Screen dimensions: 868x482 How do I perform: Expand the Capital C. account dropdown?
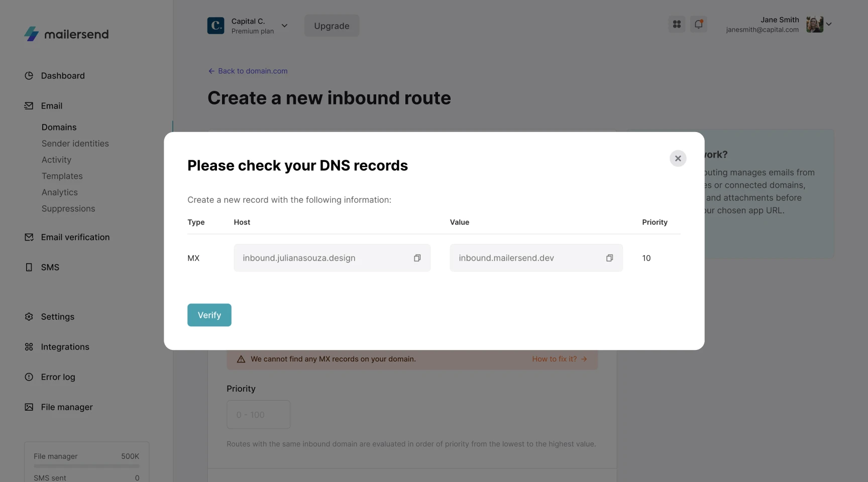pyautogui.click(x=284, y=26)
